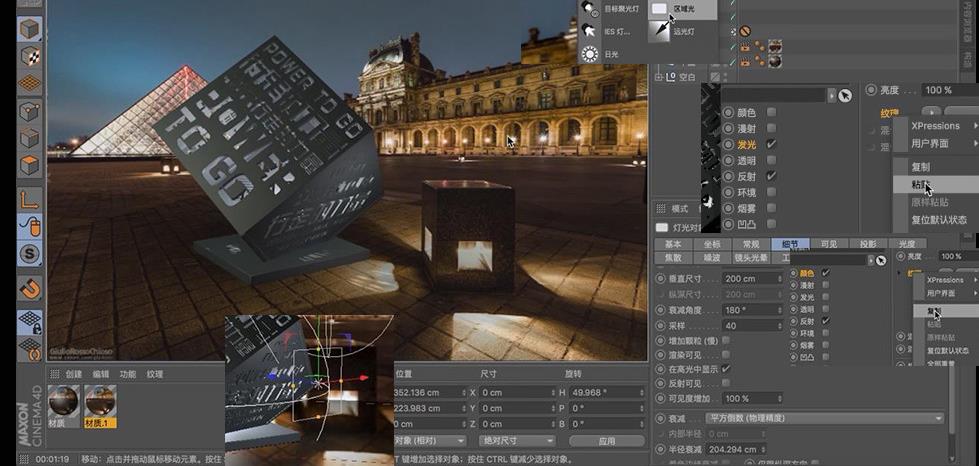The width and height of the screenshot is (979, 466).
Task: Choose the 目标聚光灯 target spotlight icon
Action: tap(588, 8)
